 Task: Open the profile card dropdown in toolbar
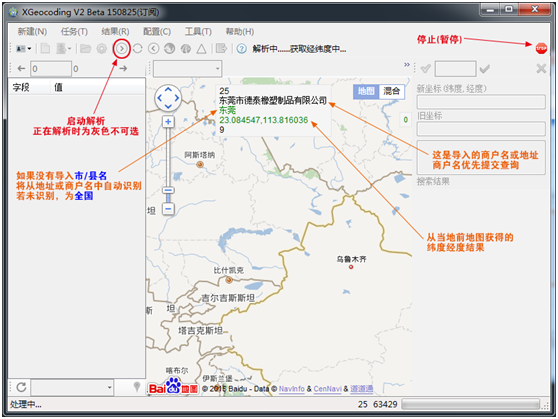pyautogui.click(x=24, y=48)
